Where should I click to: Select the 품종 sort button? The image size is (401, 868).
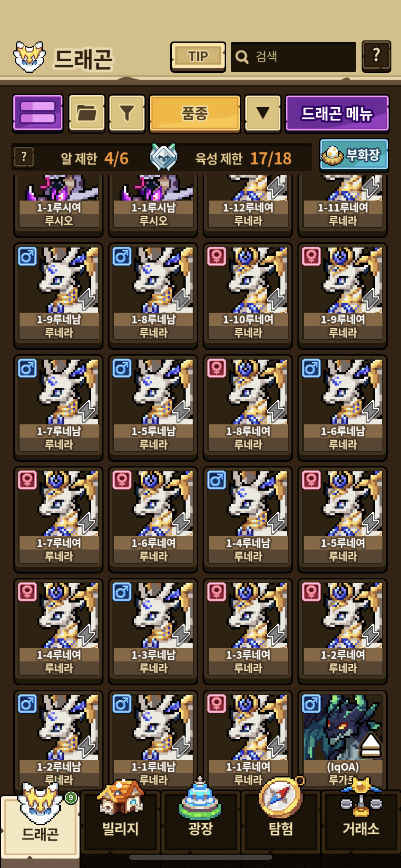195,113
